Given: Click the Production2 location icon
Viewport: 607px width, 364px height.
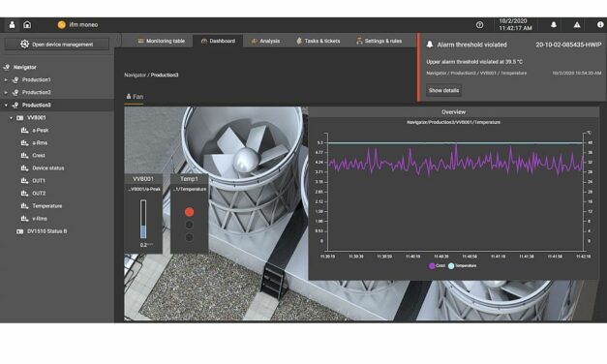Looking at the screenshot, I should click(x=15, y=93).
